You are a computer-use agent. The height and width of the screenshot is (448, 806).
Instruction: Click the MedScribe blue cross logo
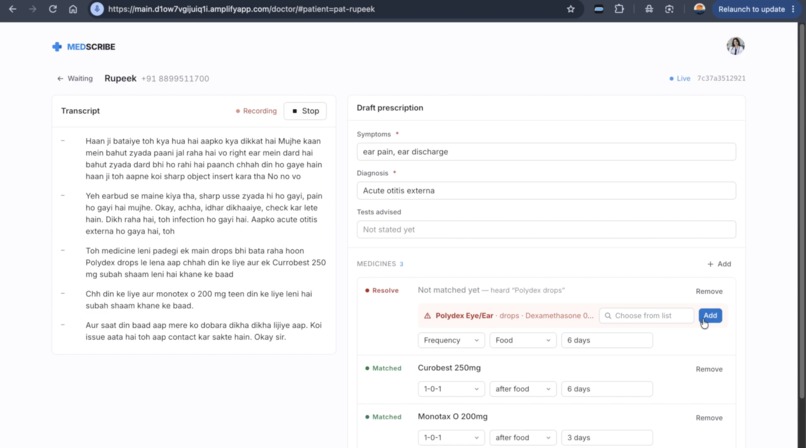(57, 47)
